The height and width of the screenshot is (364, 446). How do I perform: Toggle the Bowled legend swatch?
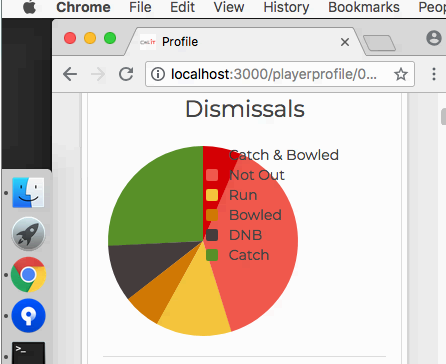point(212,215)
